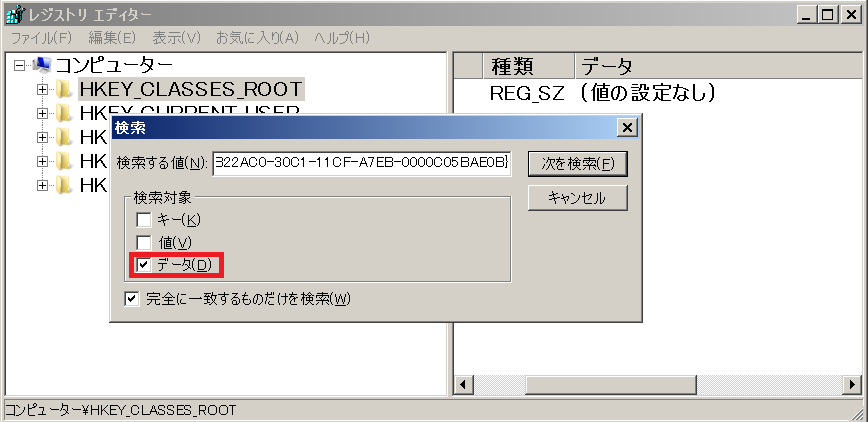Click the 種類 column header
The width and height of the screenshot is (868, 422).
tap(529, 66)
